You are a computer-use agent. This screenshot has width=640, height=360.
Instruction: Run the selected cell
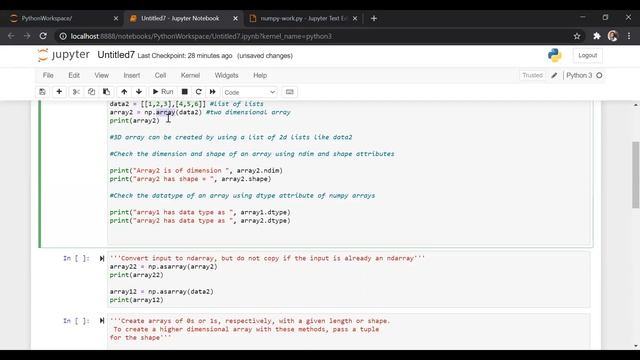pyautogui.click(x=163, y=92)
